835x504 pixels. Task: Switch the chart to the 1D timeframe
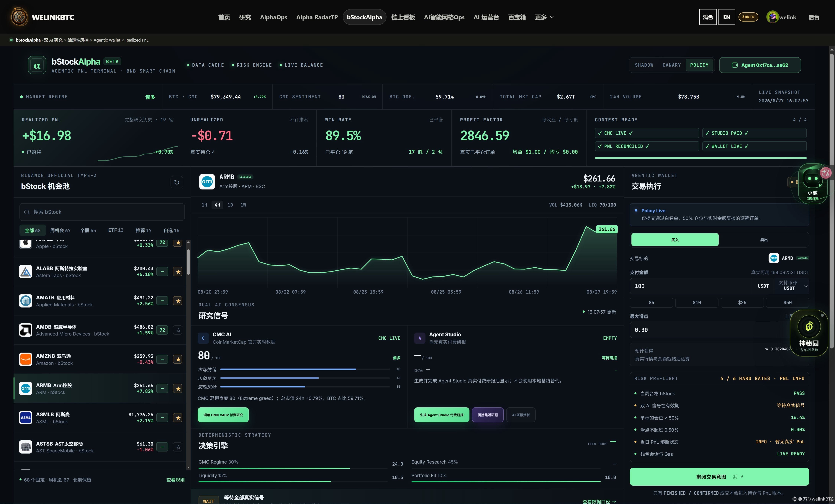coord(230,205)
